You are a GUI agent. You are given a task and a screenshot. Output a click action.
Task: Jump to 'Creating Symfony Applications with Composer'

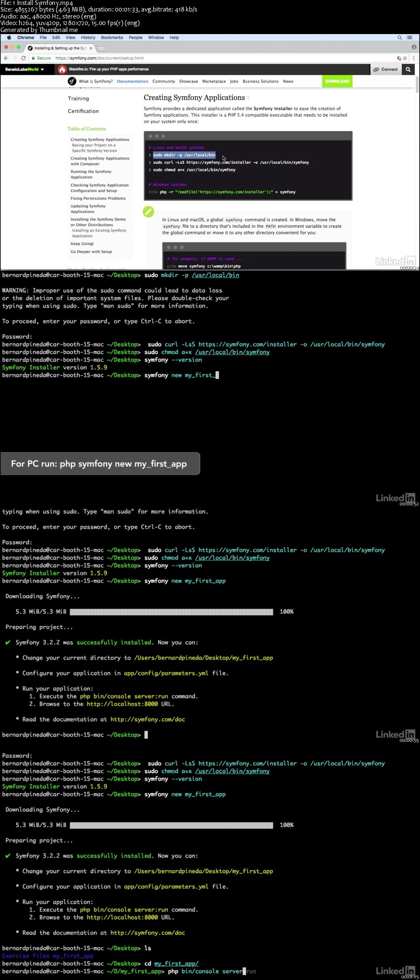[x=100, y=161]
